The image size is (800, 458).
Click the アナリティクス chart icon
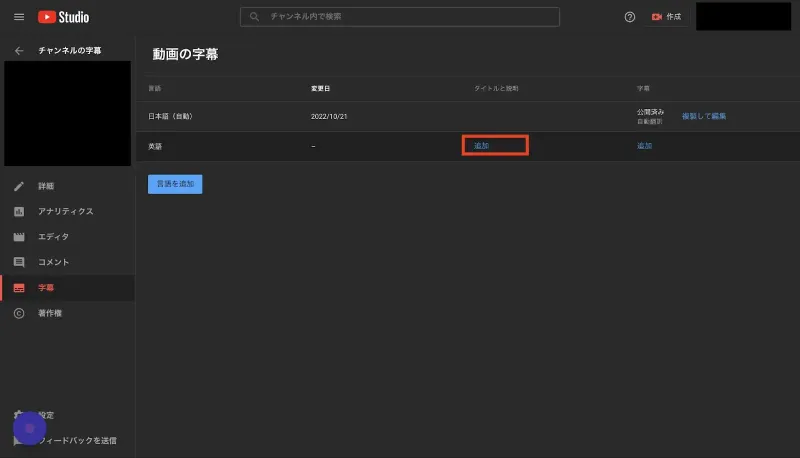point(19,211)
